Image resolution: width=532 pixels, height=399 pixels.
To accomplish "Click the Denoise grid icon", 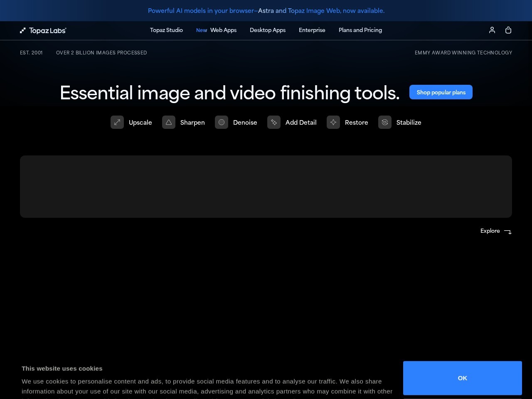I will (x=222, y=122).
